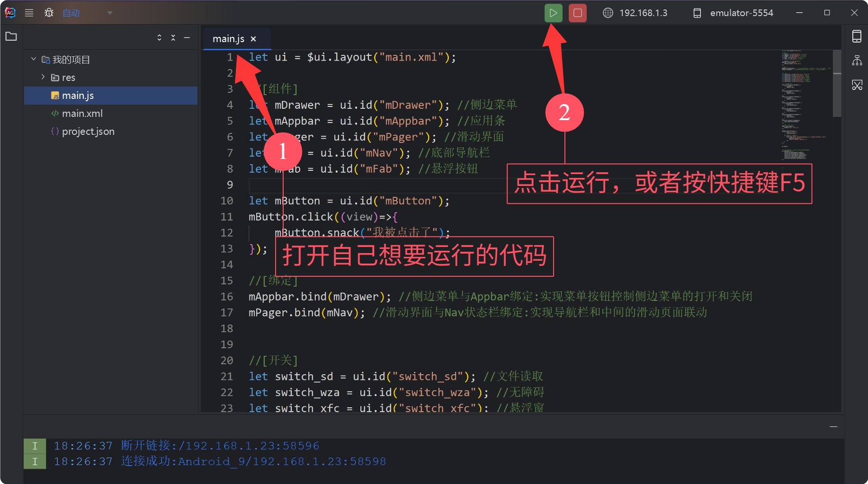
Task: Open main.xml in the file tree
Action: pos(82,114)
